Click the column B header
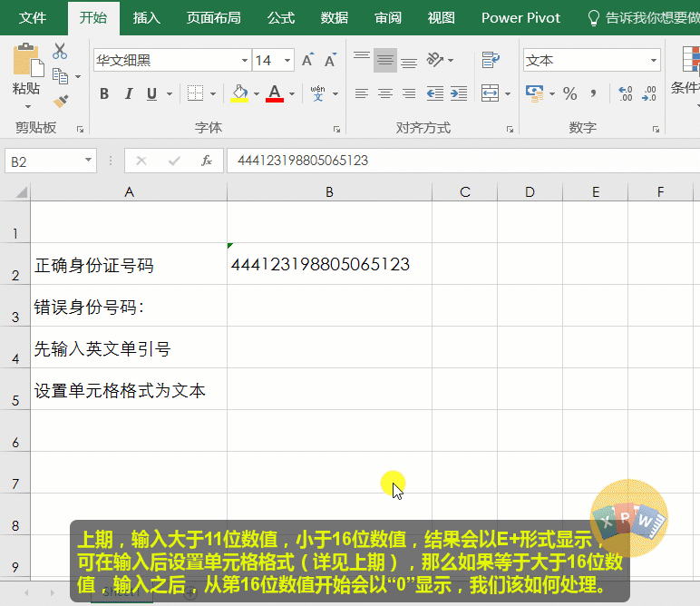The height and width of the screenshot is (606, 700). click(x=329, y=192)
